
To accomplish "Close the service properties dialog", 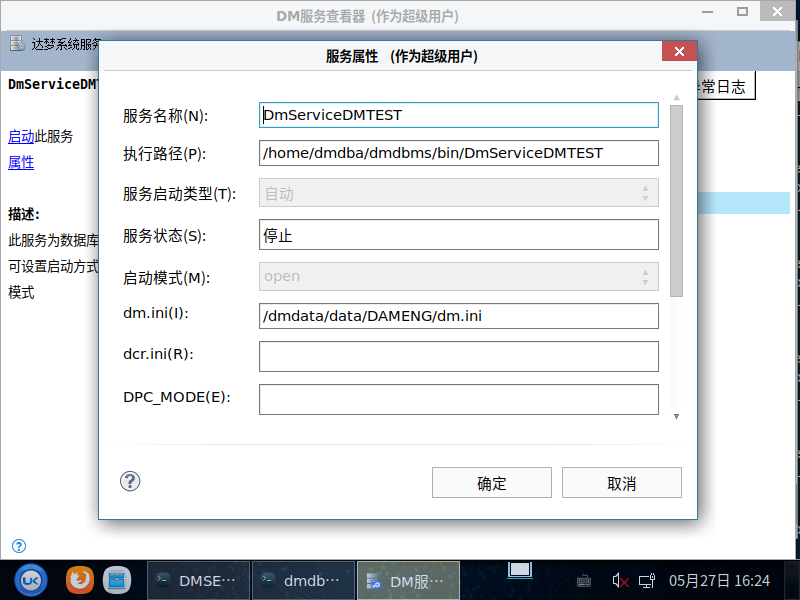I will tap(679, 51).
